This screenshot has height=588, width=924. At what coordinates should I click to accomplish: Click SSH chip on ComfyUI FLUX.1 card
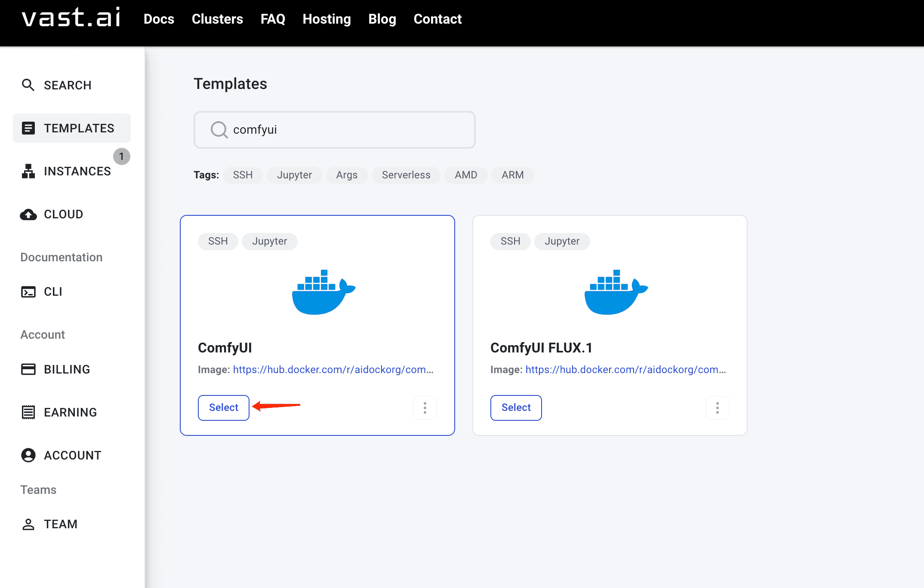[x=510, y=241]
